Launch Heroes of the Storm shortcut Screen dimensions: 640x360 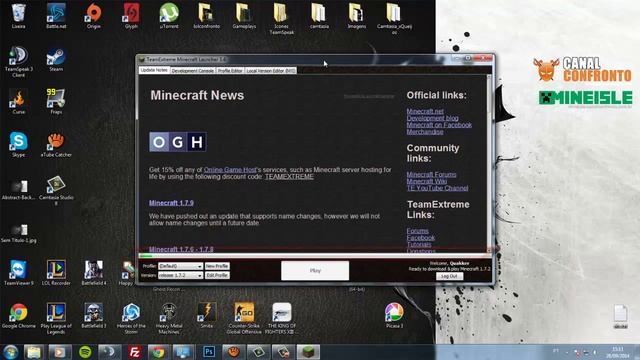coord(131,318)
